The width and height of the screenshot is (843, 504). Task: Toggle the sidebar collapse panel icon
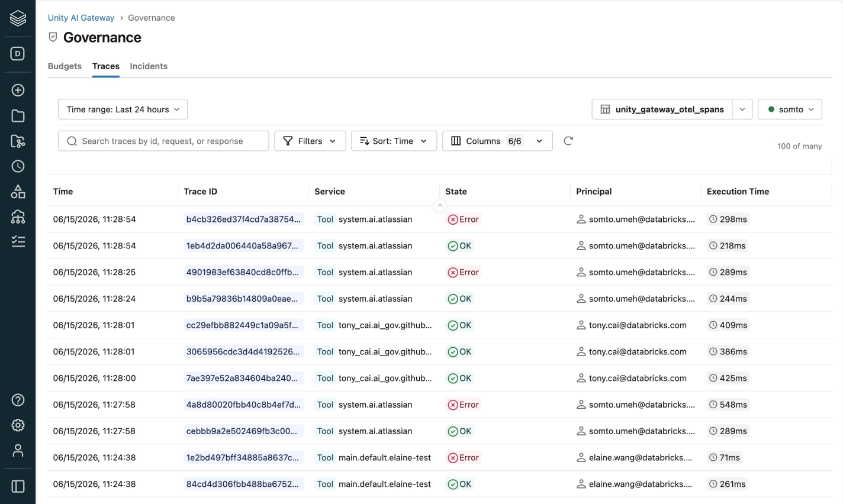[x=18, y=486]
